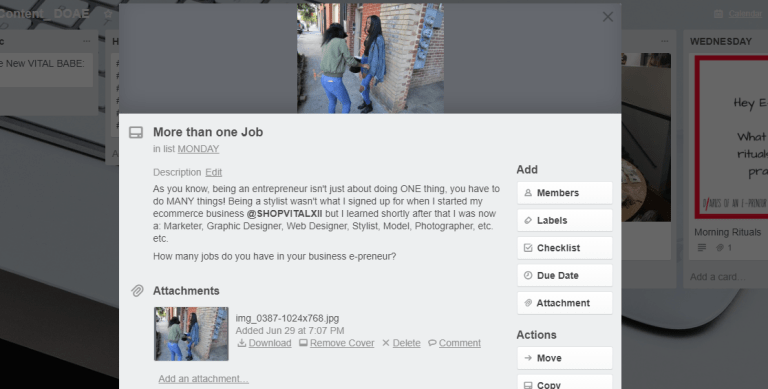Close the card detail dialog

608,17
